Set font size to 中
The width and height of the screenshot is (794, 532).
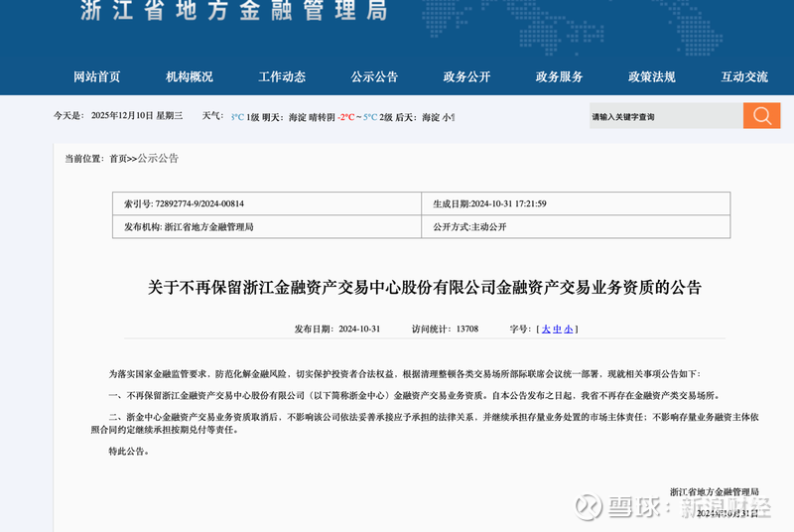557,329
